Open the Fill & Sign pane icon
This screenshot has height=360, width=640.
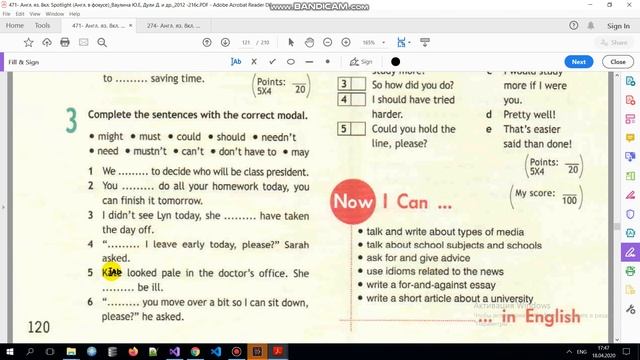(630, 252)
